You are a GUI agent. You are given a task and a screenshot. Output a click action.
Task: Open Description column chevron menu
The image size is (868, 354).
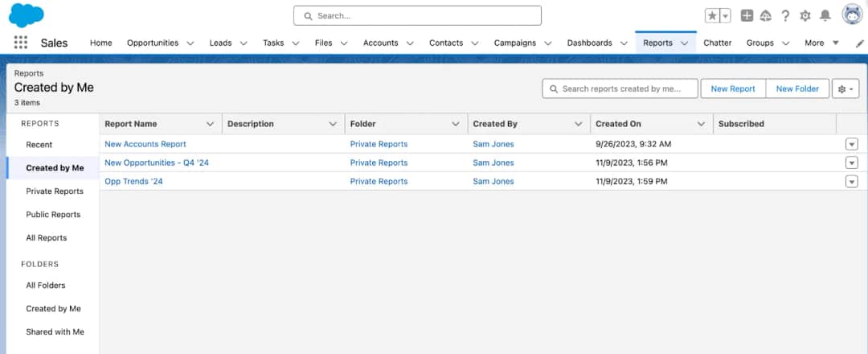click(333, 124)
